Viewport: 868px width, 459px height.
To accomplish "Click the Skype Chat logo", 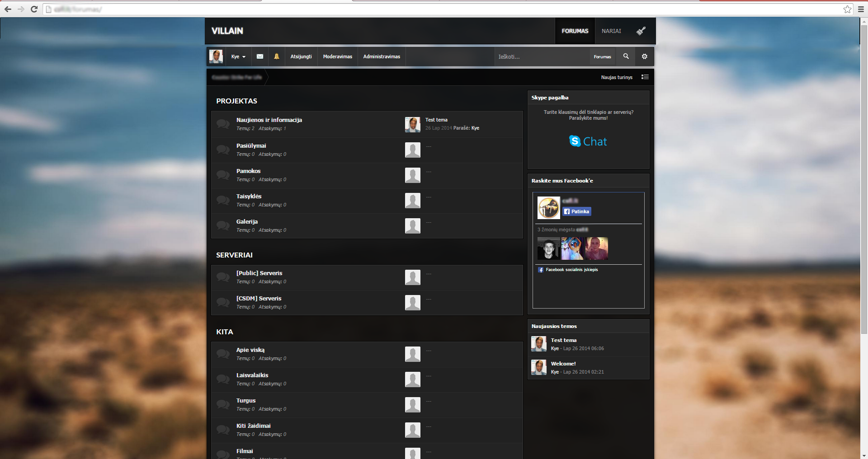I will [588, 141].
